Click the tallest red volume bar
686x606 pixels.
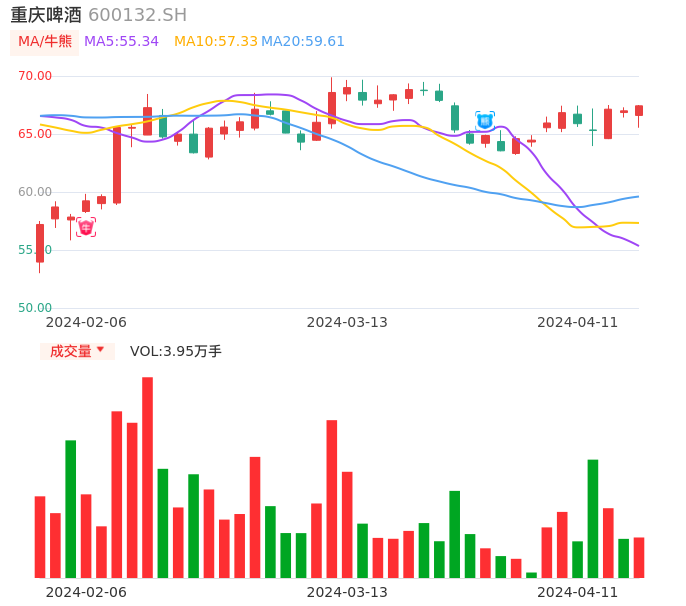(147, 477)
